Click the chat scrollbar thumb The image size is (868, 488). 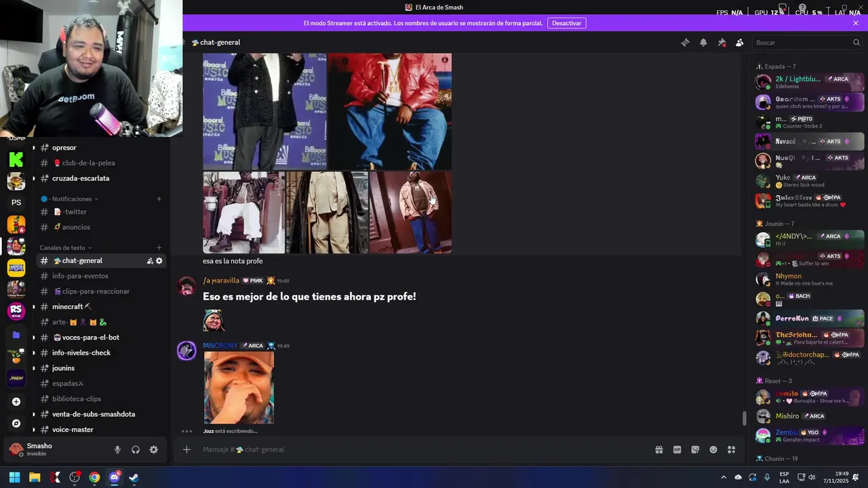(744, 418)
